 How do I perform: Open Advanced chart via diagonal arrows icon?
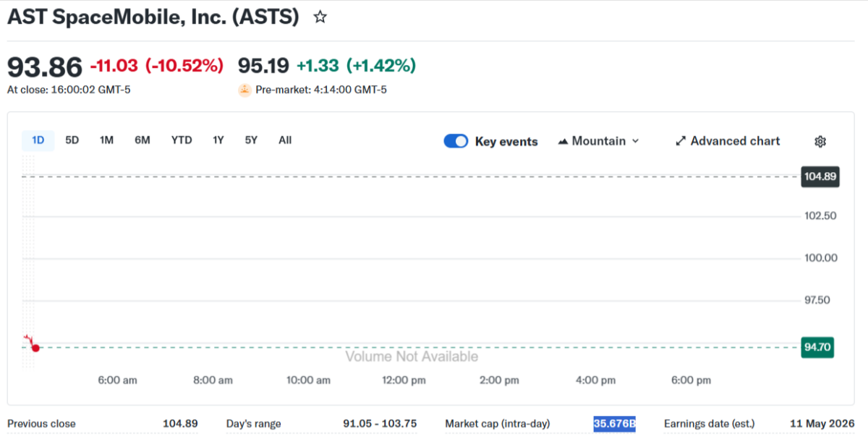(x=681, y=141)
